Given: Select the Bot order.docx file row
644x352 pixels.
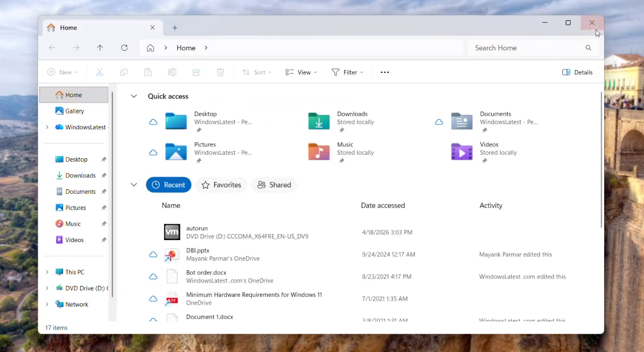Looking at the screenshot, I should point(365,277).
